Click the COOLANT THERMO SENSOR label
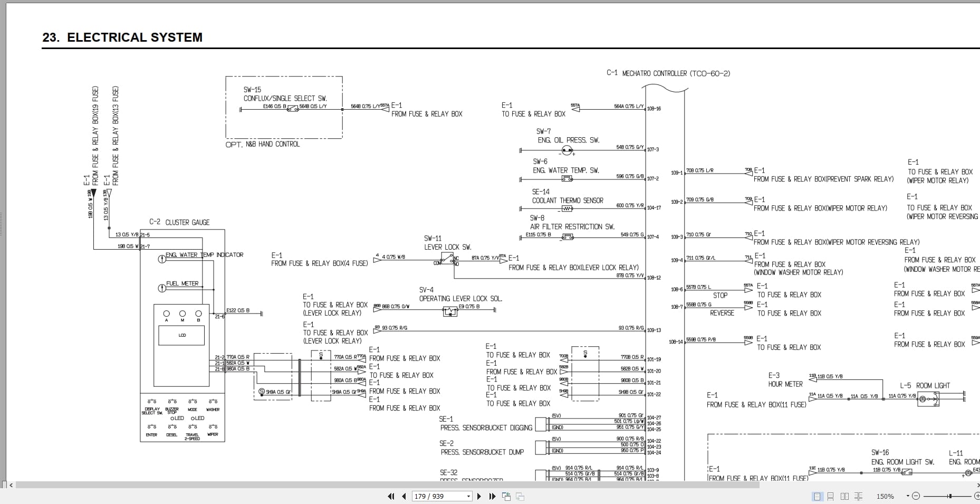 click(x=568, y=201)
